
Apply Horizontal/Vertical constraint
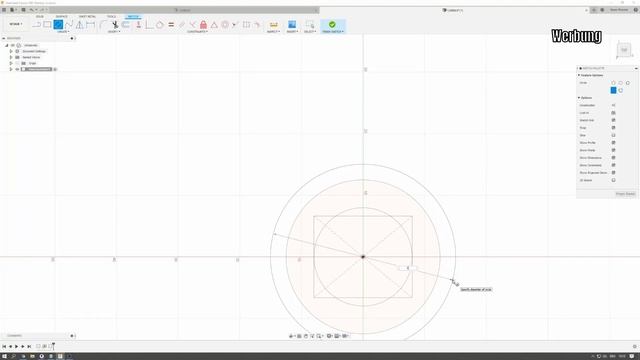coord(139,24)
